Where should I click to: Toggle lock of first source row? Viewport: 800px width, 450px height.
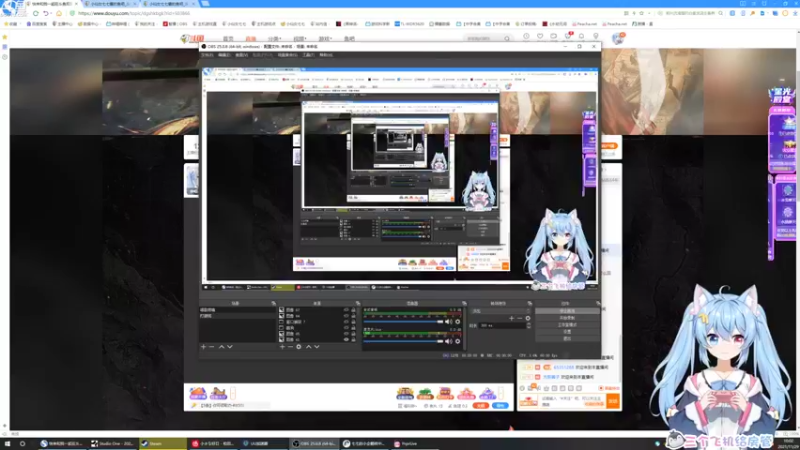[353, 310]
